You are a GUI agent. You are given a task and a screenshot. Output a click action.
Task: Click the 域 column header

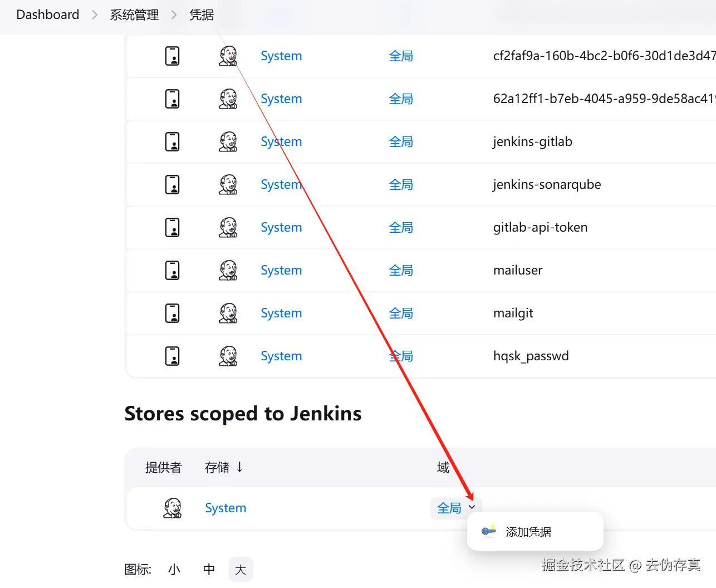coord(443,468)
